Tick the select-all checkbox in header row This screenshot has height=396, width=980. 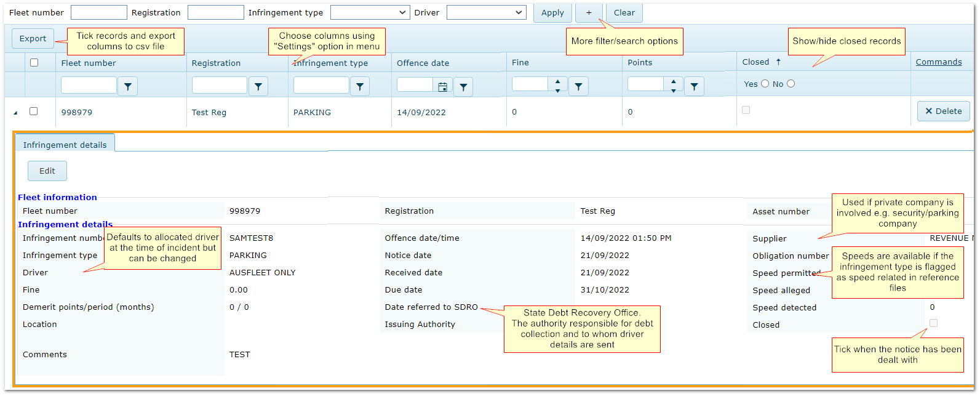34,62
